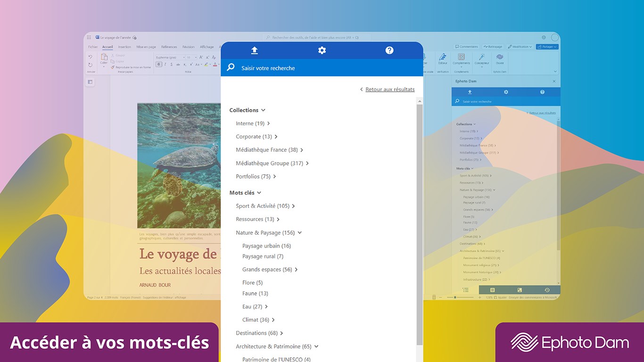Switch to the Références ribbon tab
This screenshot has width=644, height=362.
(169, 47)
